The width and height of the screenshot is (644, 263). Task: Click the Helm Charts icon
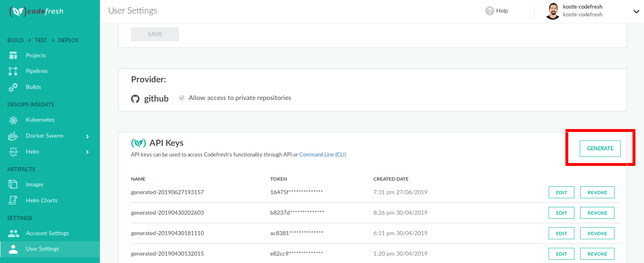pyautogui.click(x=13, y=200)
